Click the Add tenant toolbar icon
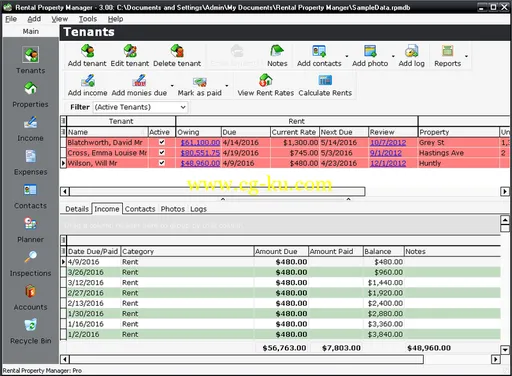This screenshot has width=512, height=376. click(x=87, y=56)
